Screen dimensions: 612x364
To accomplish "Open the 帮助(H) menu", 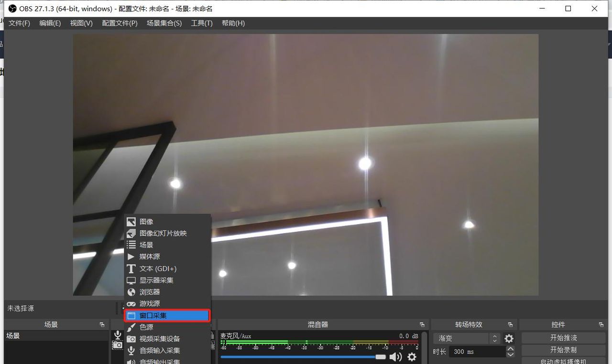I will pos(233,23).
